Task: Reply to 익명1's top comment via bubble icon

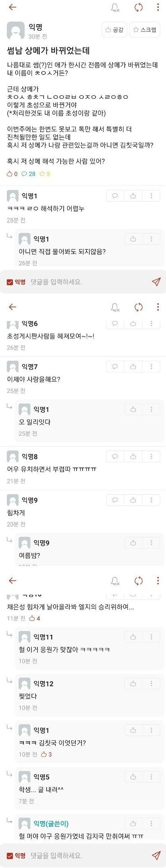Action: tap(115, 196)
